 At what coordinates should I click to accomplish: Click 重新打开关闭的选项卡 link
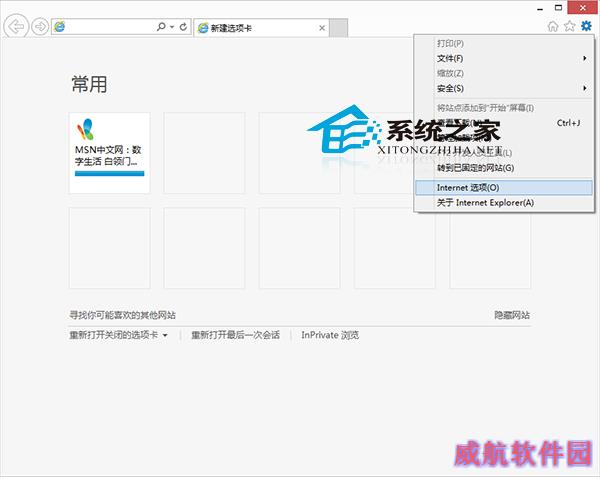[x=114, y=335]
